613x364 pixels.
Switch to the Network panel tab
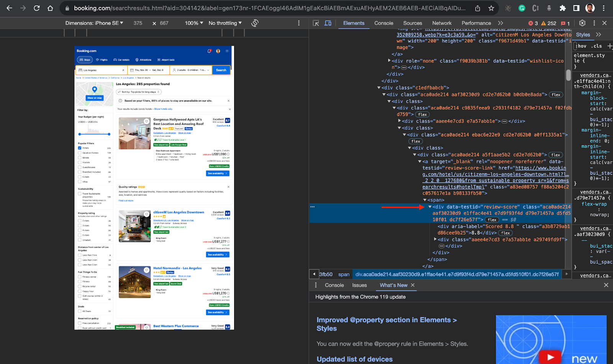(442, 23)
